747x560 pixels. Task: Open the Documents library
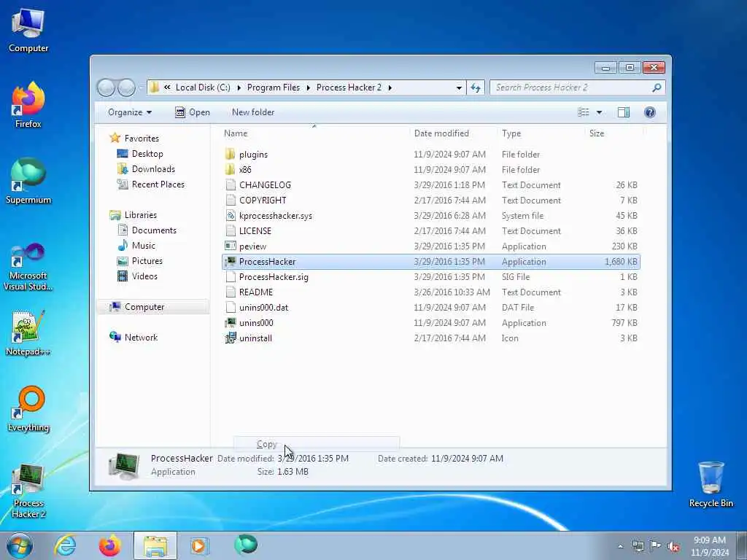pos(154,230)
